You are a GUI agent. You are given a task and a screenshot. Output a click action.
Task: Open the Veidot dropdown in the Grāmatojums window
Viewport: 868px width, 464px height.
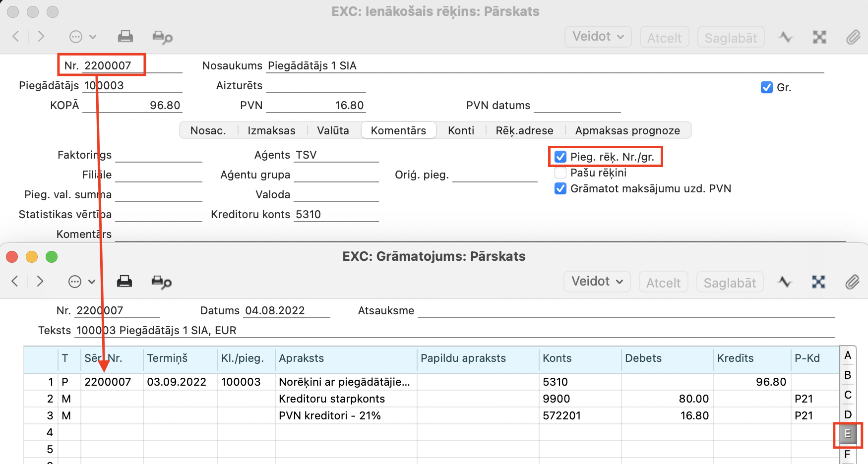(597, 282)
